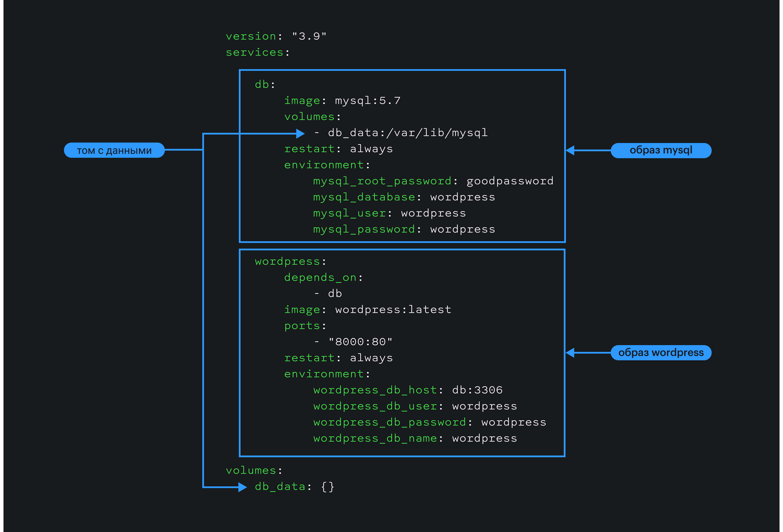Select the "- db" dependency entry

(x=328, y=294)
